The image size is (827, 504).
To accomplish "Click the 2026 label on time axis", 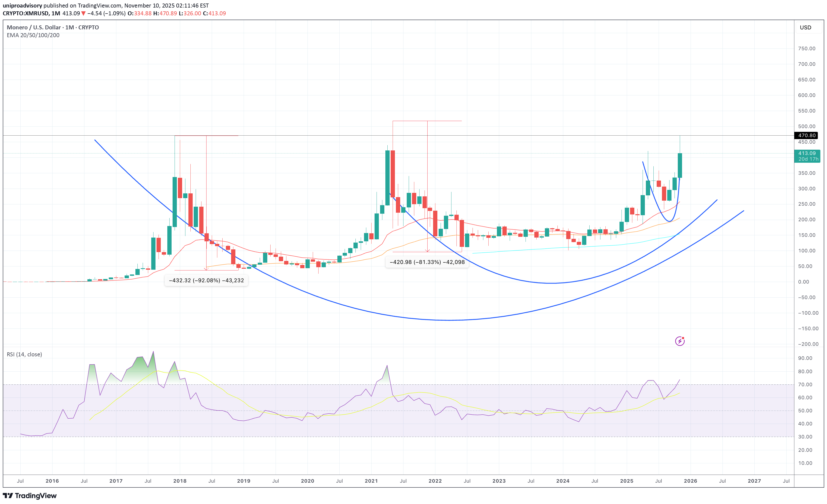I will (690, 481).
